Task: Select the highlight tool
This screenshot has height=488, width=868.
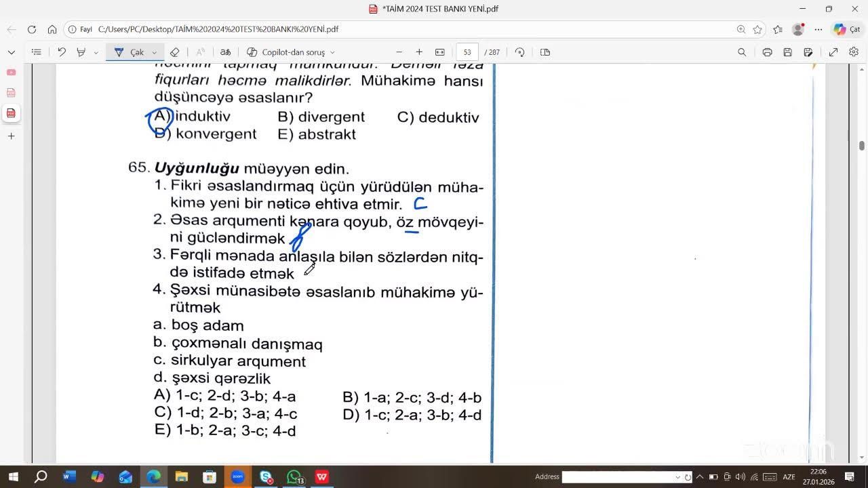Action: (x=81, y=52)
